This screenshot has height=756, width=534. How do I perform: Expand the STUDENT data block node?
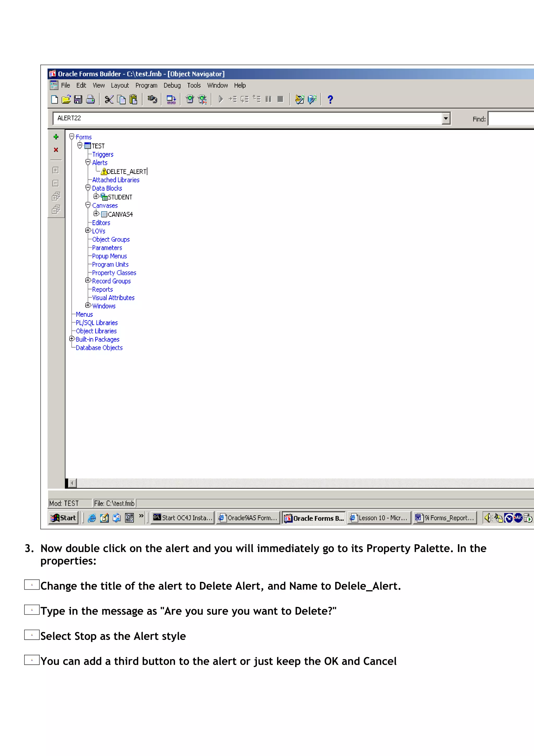pos(96,196)
